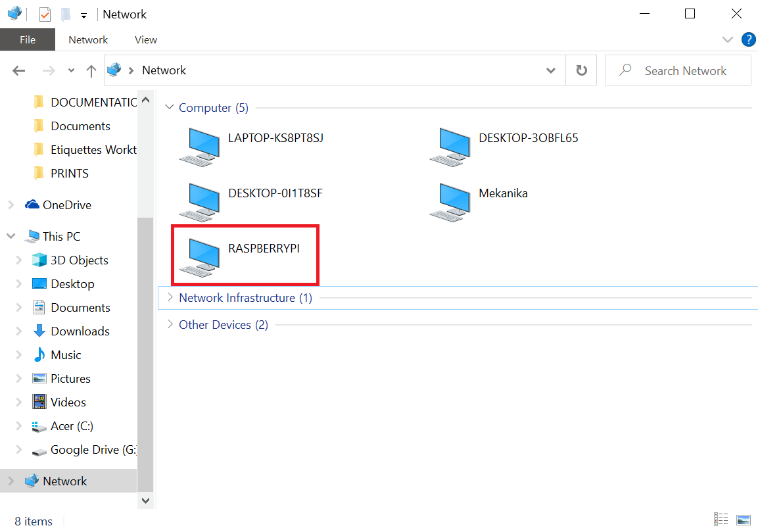Click the navigation pane scrollbar thumb

[x=145, y=354]
